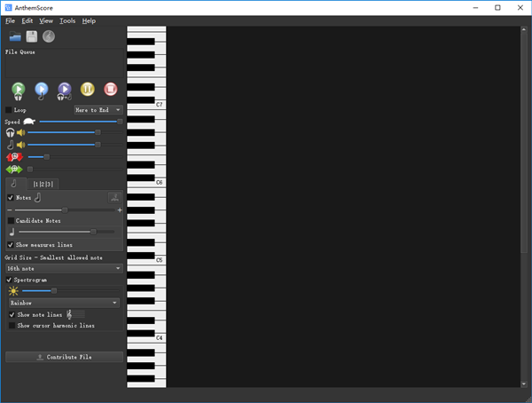Click the red vertical zoom icon
This screenshot has width=532, height=403.
click(x=13, y=157)
